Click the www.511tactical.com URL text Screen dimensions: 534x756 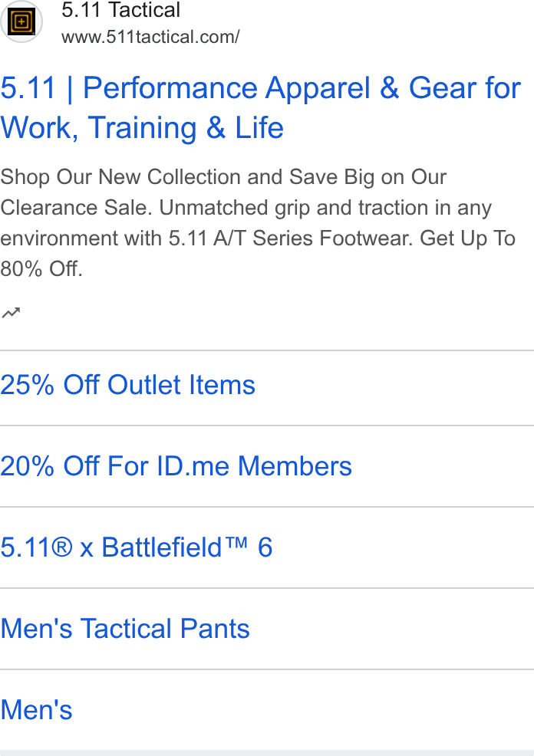point(150,37)
